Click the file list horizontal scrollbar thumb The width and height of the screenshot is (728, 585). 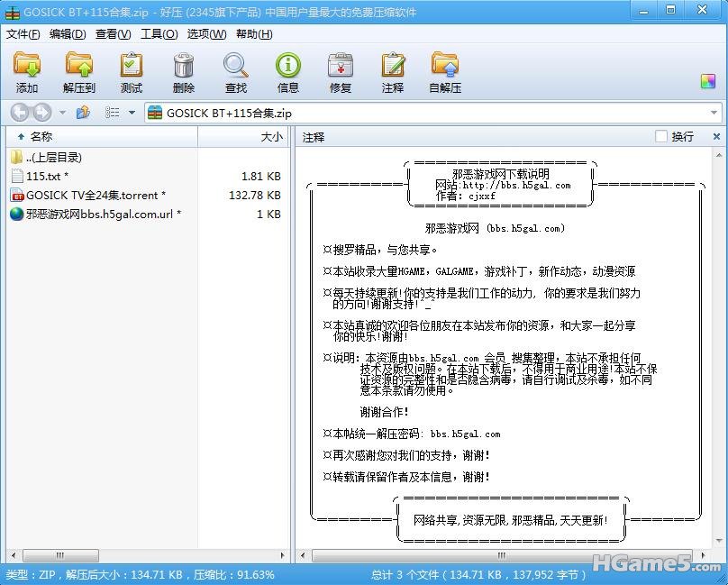coord(60,555)
